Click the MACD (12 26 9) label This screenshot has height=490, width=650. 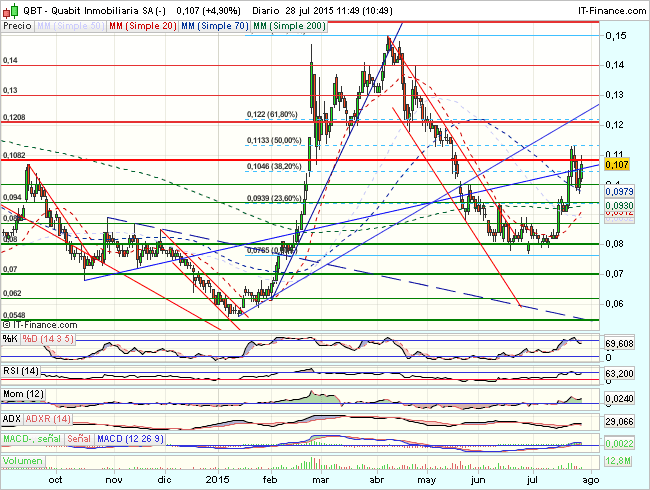coord(130,439)
